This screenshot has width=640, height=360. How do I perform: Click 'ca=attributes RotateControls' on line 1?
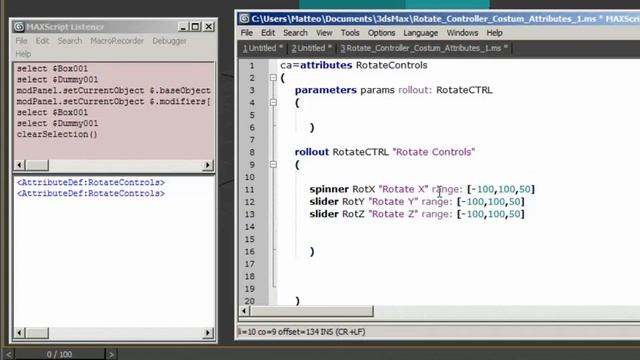click(353, 65)
